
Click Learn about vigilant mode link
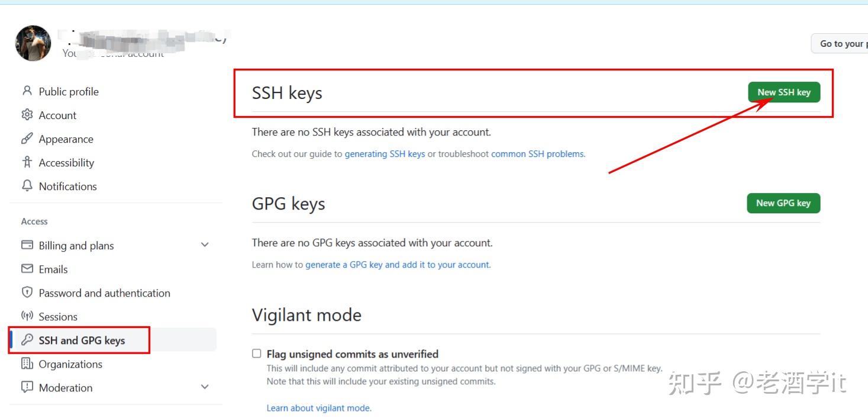coord(319,408)
